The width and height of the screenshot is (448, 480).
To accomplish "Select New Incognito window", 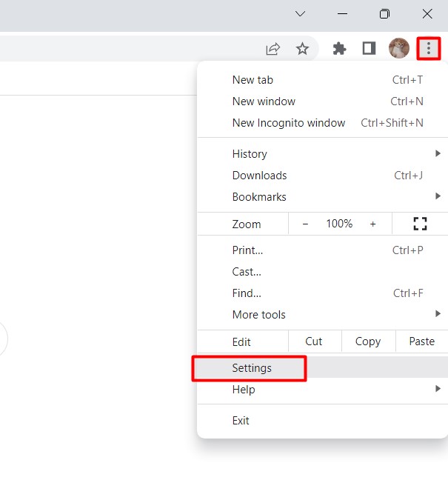I will click(x=289, y=123).
